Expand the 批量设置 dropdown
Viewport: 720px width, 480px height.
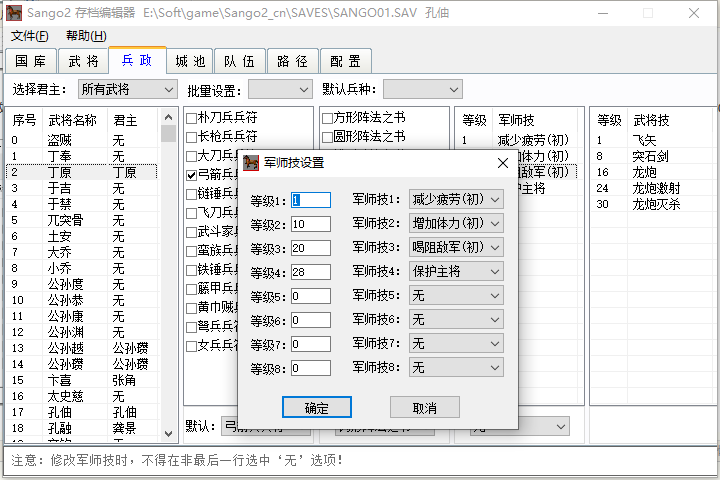(280, 90)
